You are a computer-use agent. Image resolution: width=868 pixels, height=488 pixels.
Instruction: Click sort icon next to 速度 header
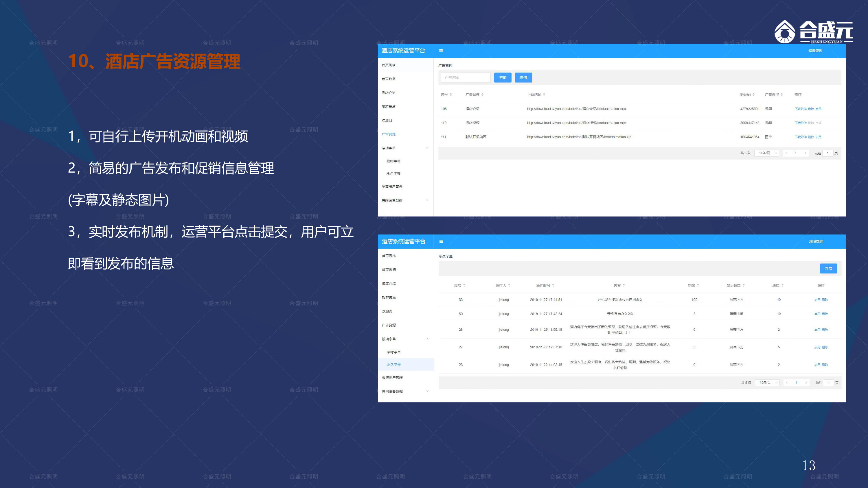pyautogui.click(x=782, y=286)
